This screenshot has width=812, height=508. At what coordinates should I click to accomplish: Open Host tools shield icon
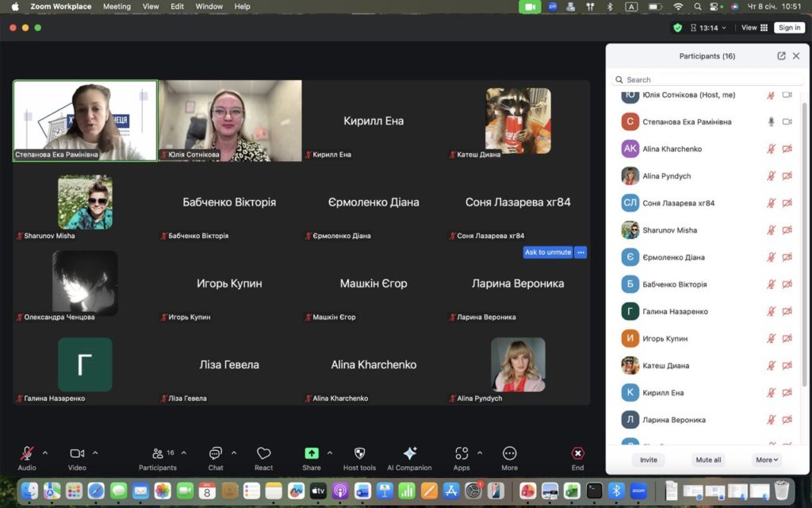[x=359, y=453]
